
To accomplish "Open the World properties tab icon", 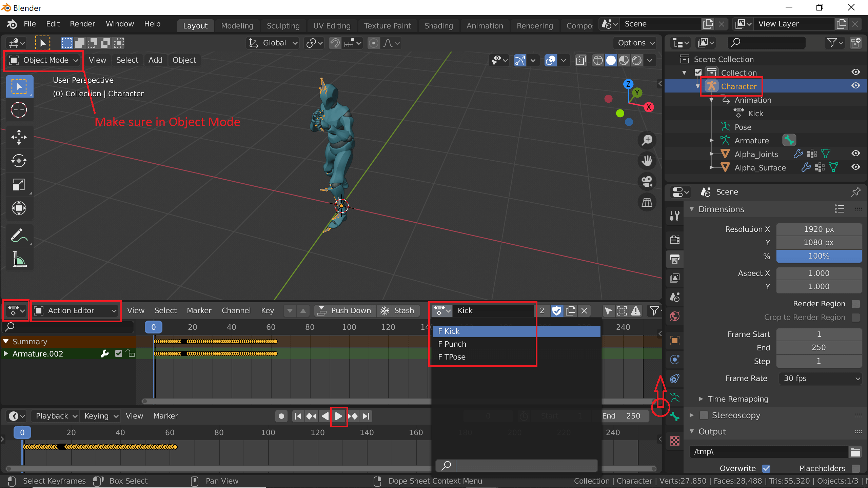I will (x=675, y=316).
